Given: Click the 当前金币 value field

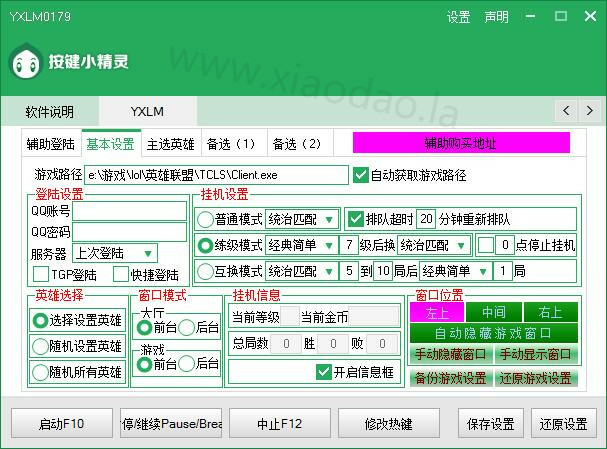Looking at the screenshot, I should click(x=373, y=317).
